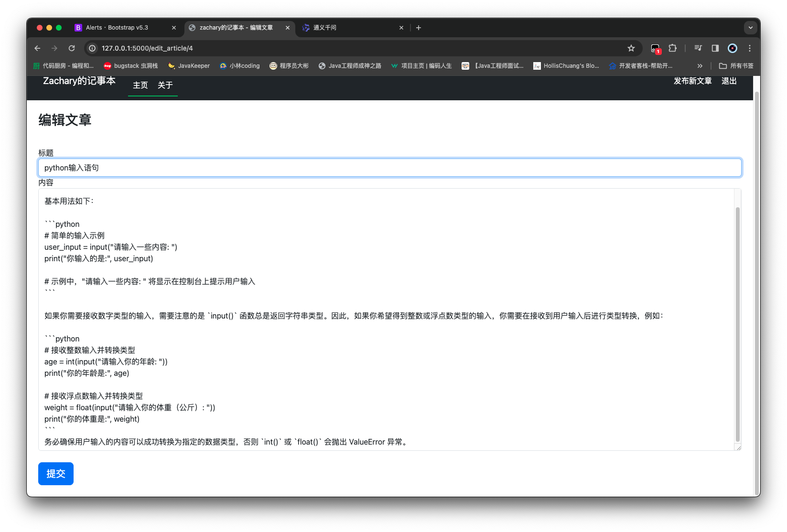Click the line '# 简单的输入示例'
Viewport: 787px width, 532px height.
click(75, 235)
